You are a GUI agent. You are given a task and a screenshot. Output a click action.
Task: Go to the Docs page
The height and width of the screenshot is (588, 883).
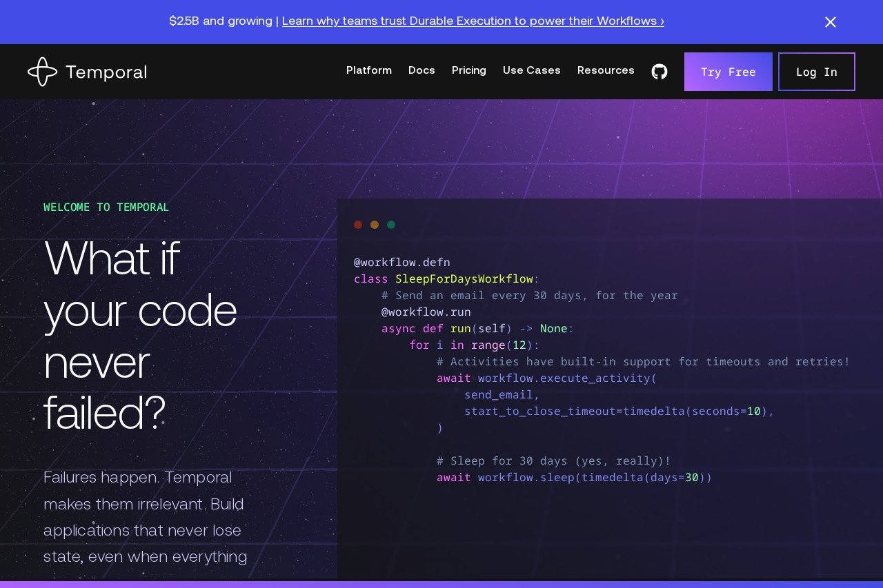click(421, 70)
